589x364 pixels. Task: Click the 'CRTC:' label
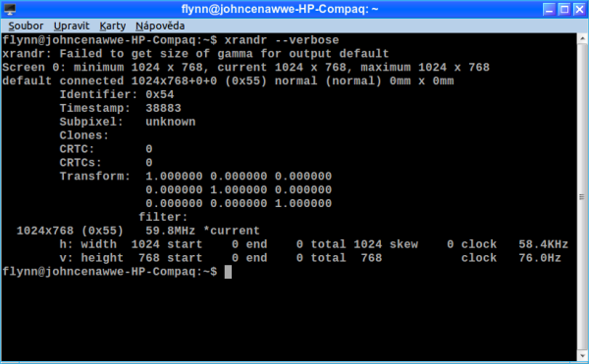point(77,149)
